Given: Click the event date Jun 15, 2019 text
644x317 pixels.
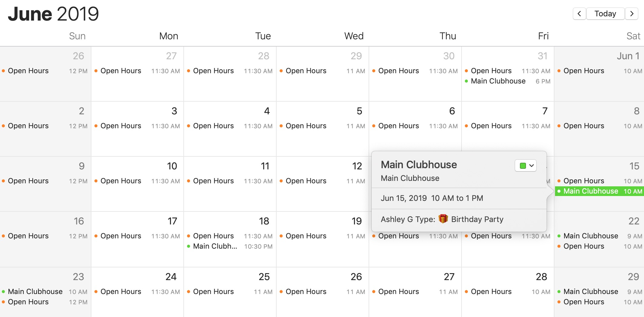Looking at the screenshot, I should point(404,198).
